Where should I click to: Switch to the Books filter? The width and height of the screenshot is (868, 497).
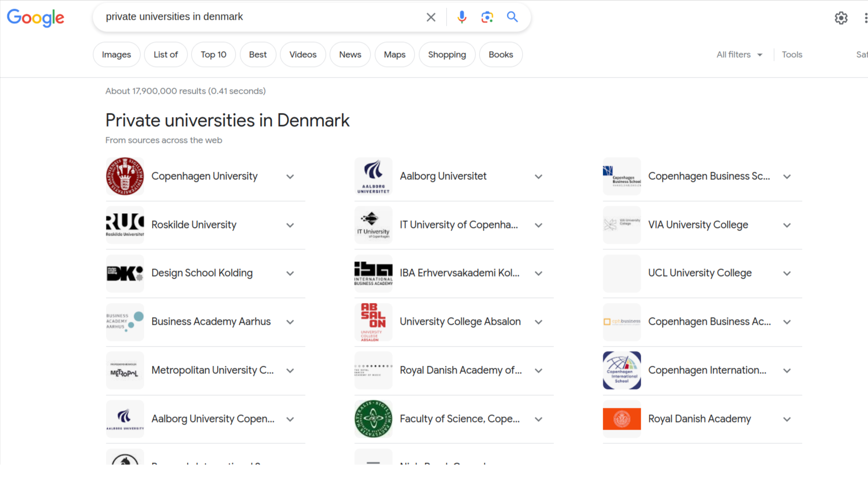coord(501,55)
